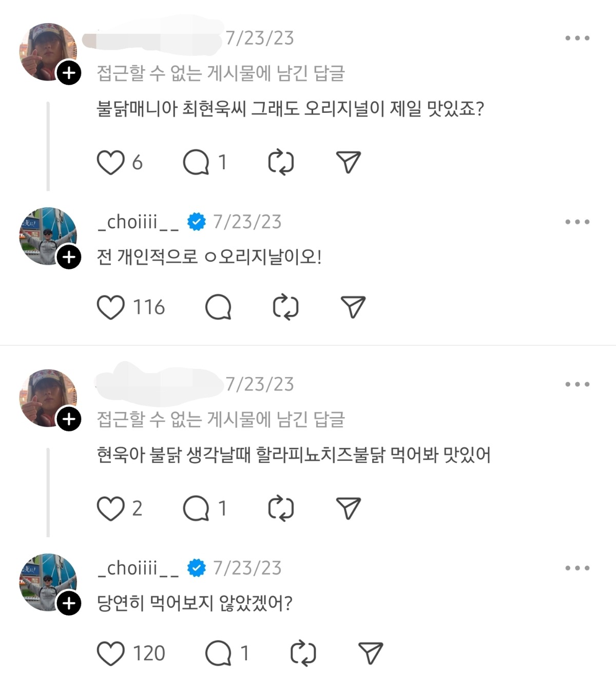Repost the 당연히 먹어보지 않았겠어 reply
The width and height of the screenshot is (616, 689).
303,654
